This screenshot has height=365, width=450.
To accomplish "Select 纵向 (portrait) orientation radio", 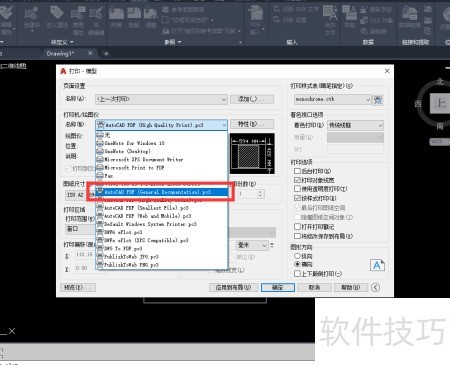I will tap(297, 256).
